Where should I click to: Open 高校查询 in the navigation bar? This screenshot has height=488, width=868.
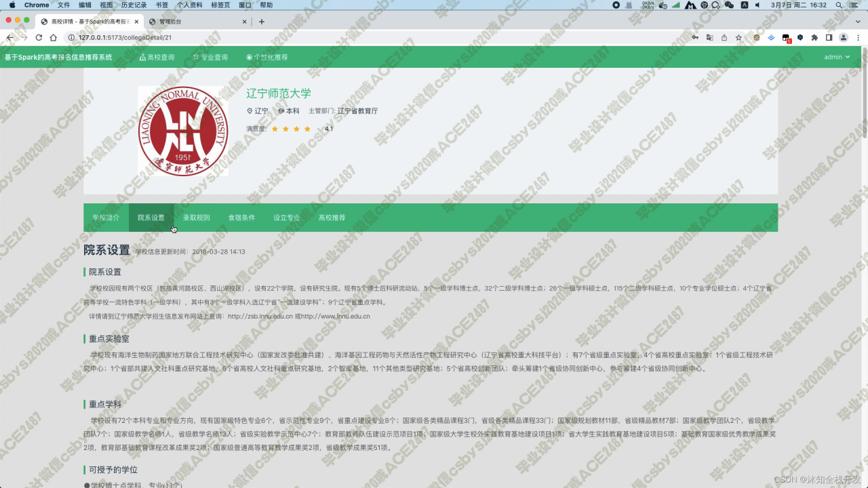coord(157,57)
